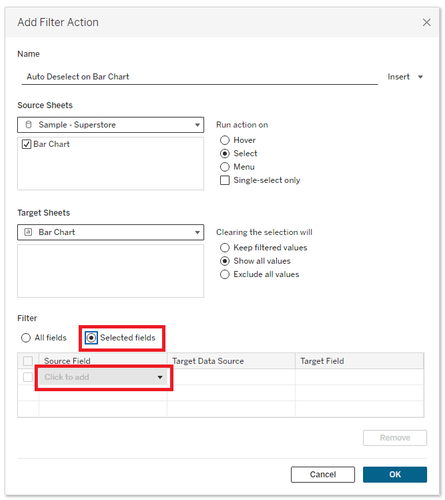Image resolution: width=445 pixels, height=500 pixels.
Task: Open the Click to add source field dropdown
Action: click(x=104, y=377)
